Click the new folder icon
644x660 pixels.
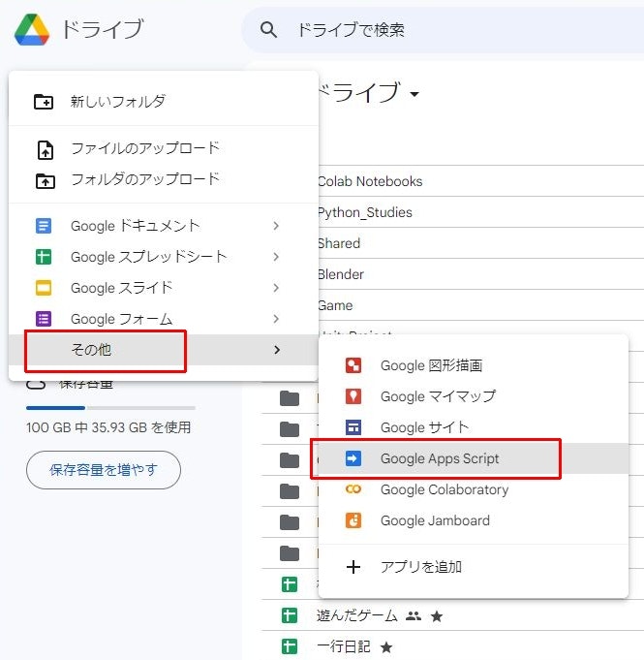[x=44, y=102]
